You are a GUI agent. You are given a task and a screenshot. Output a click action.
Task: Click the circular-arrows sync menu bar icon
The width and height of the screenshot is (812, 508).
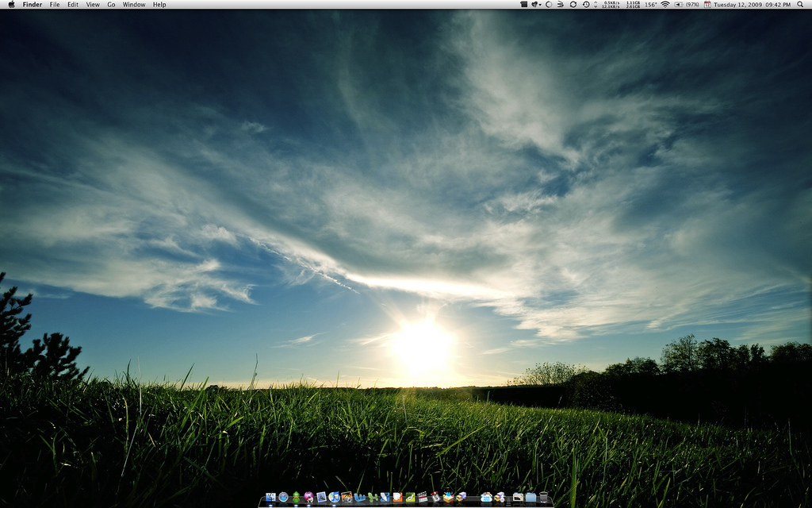573,4
